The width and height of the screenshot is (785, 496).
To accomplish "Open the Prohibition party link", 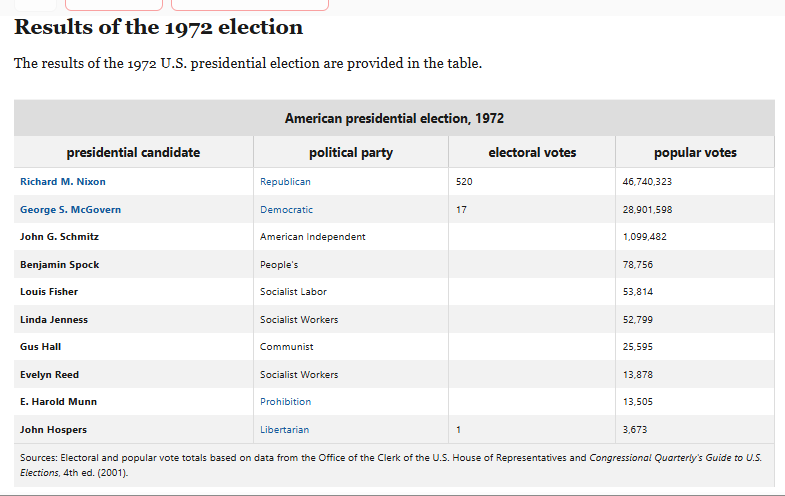I will coord(285,402).
